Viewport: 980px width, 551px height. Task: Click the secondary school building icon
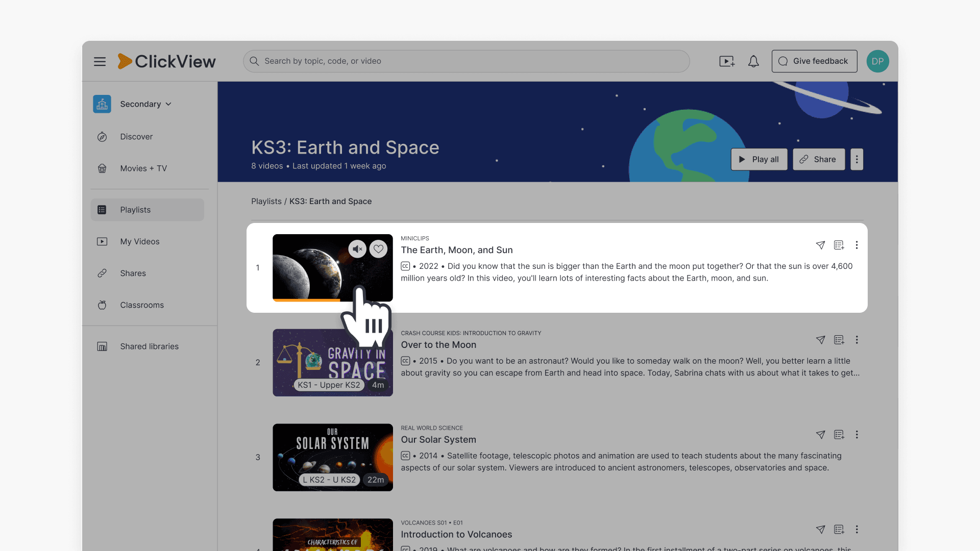pos(102,104)
